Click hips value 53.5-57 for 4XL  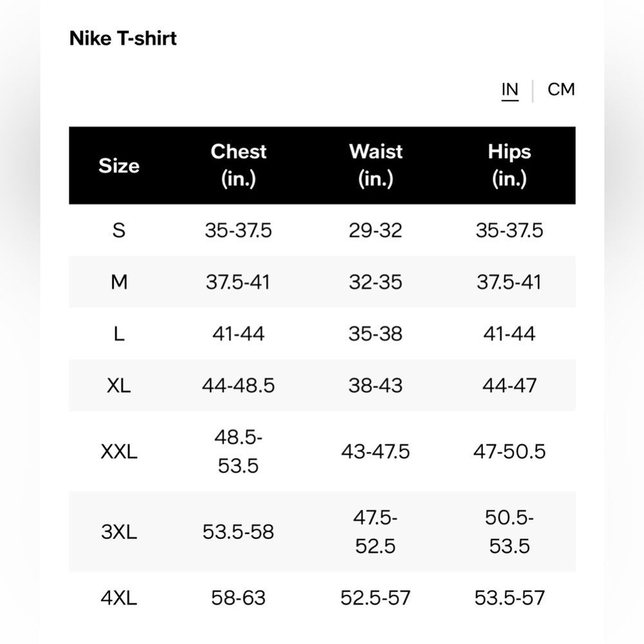[509, 598]
